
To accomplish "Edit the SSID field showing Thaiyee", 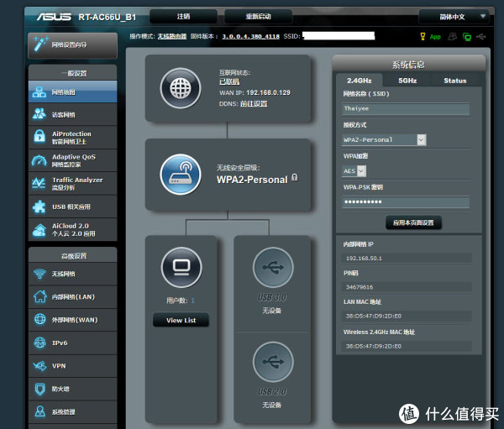I will 406,108.
